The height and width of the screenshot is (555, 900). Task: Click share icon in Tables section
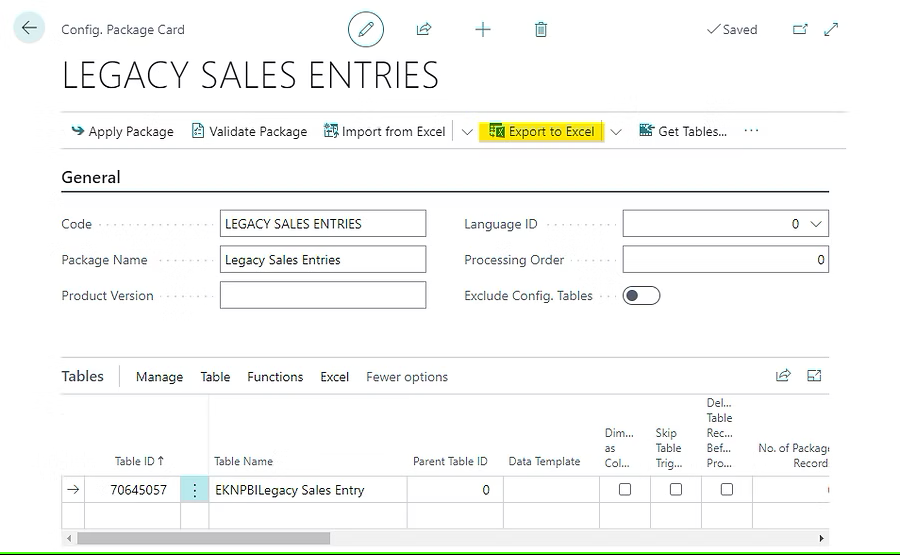click(x=783, y=375)
